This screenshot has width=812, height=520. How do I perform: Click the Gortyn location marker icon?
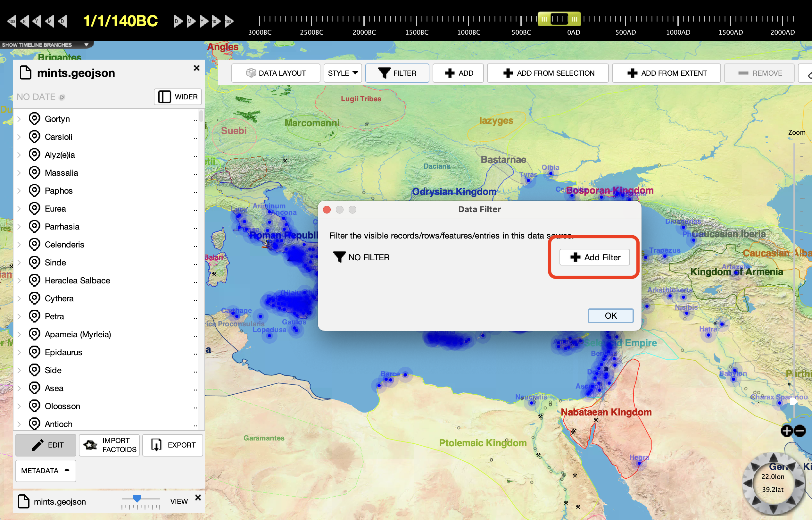tap(34, 119)
